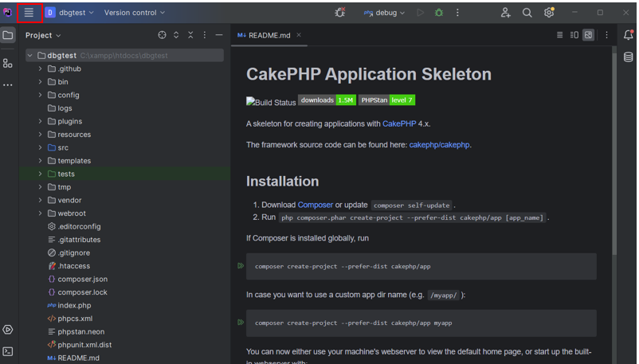Open the Terminal tool window

click(x=8, y=351)
